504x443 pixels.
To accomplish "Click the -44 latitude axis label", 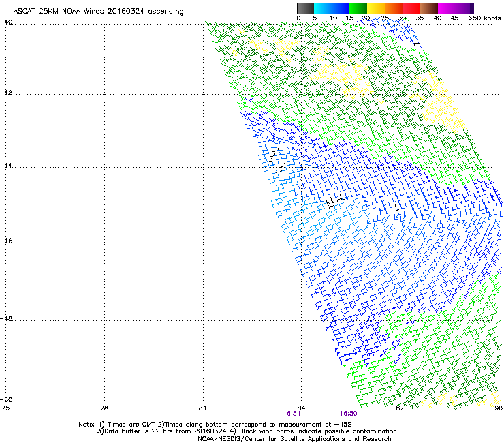I will 6,166.
